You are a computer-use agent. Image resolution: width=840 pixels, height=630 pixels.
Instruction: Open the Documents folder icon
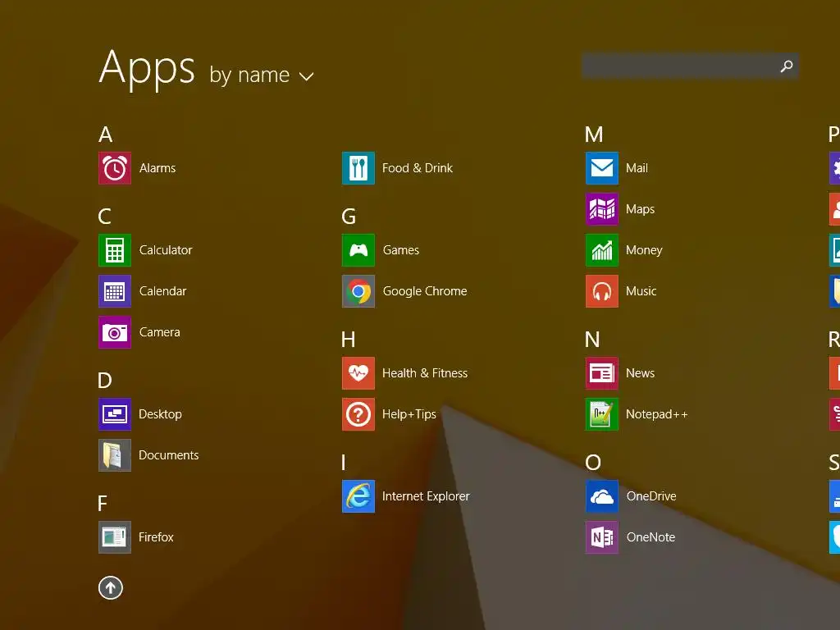pos(115,455)
